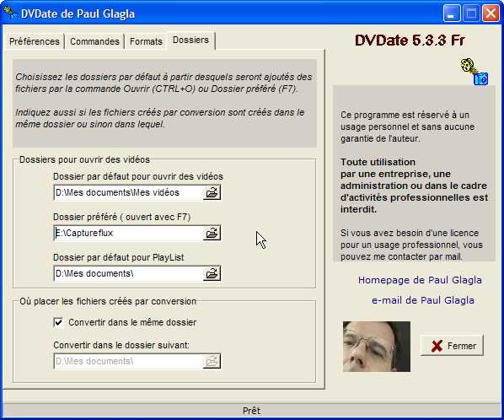Switch to the Préférences tab
Image resolution: width=504 pixels, height=420 pixels.
pos(34,41)
